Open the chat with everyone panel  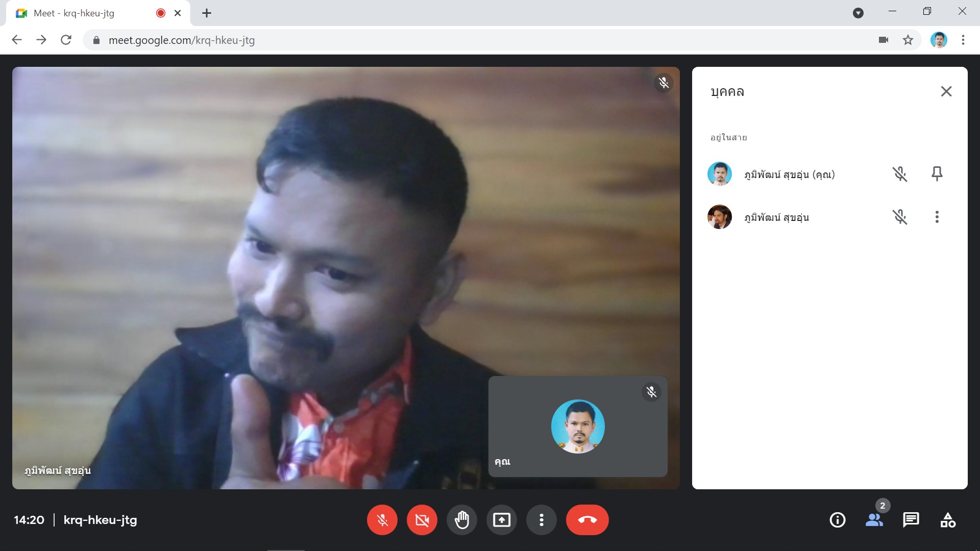[911, 520]
